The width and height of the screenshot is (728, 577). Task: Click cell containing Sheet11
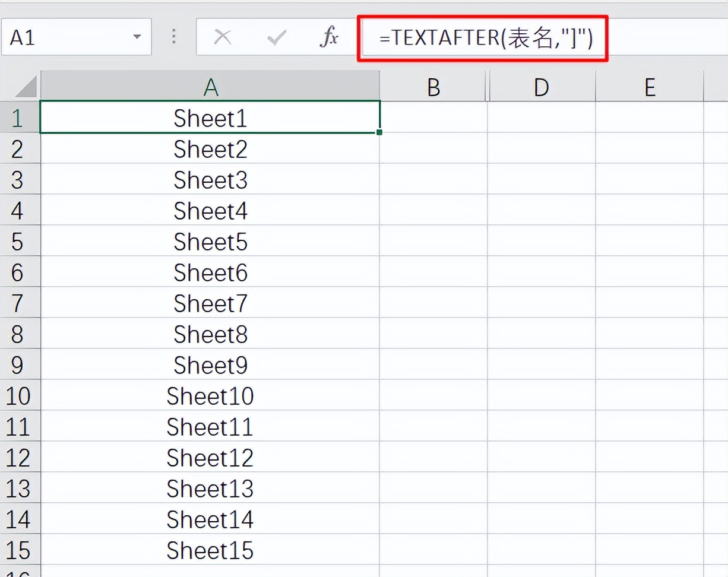(x=210, y=426)
